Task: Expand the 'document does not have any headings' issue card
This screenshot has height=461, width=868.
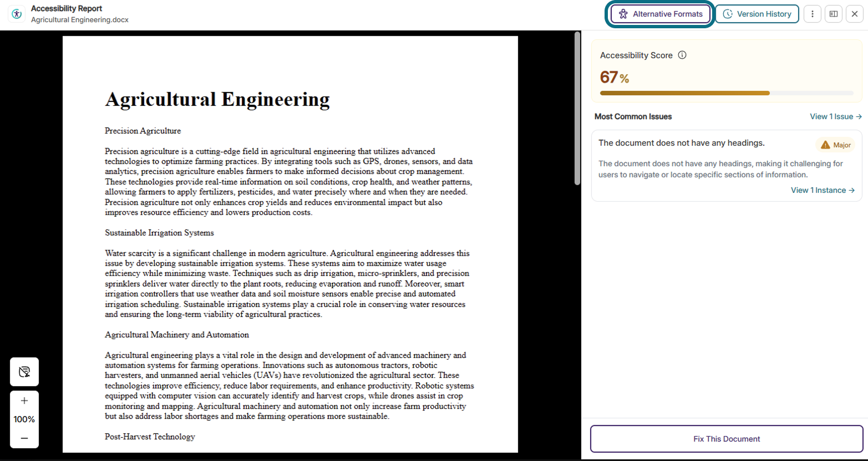Action: pos(727,166)
